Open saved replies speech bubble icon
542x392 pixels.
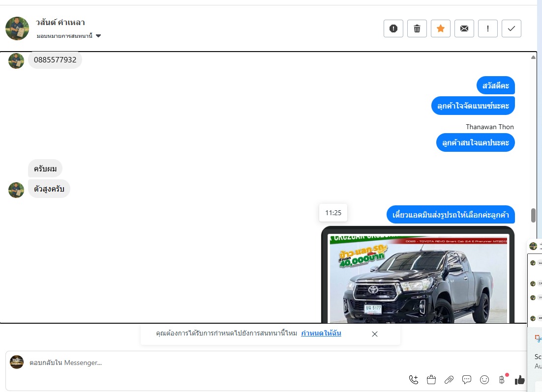point(467,380)
